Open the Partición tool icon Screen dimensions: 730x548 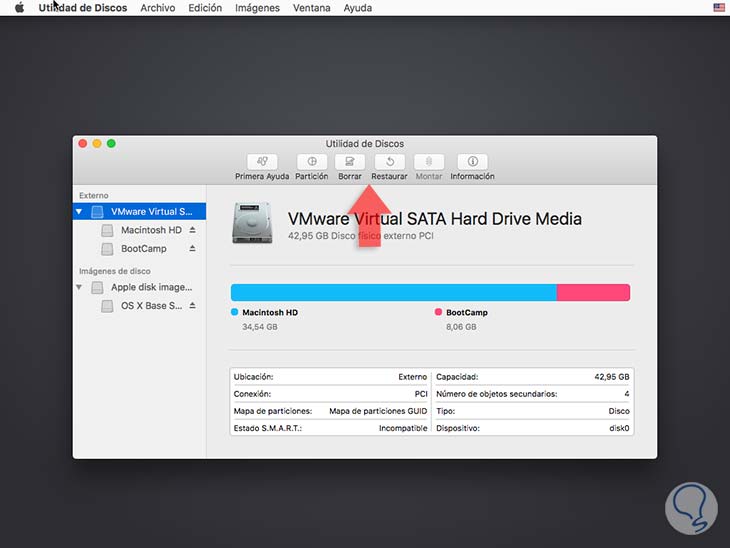[x=312, y=162]
